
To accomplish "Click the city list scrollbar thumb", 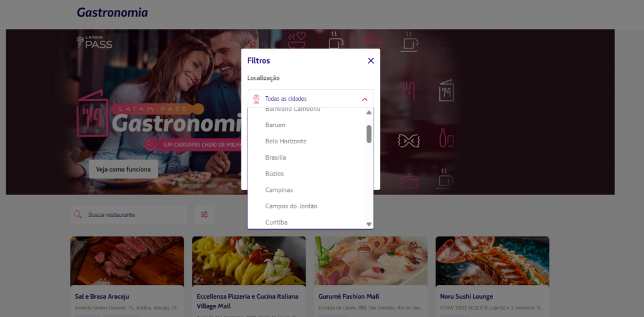I will click(x=369, y=133).
